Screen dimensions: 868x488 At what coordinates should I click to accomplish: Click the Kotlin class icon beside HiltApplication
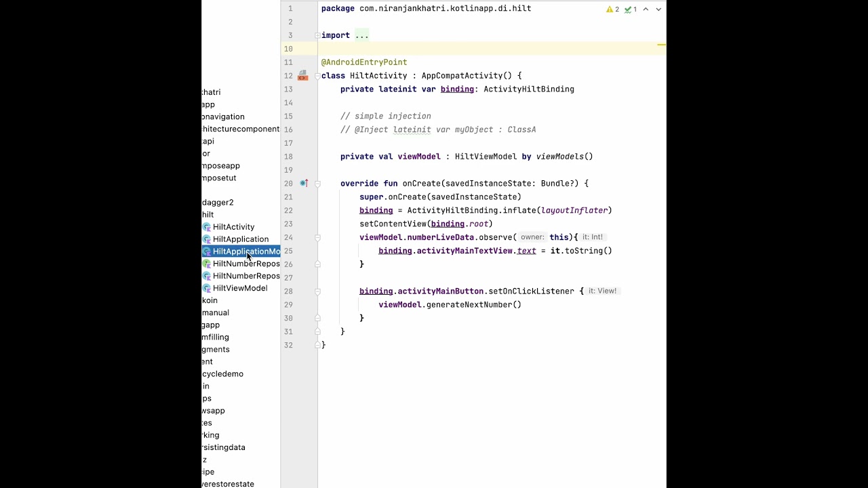(207, 239)
